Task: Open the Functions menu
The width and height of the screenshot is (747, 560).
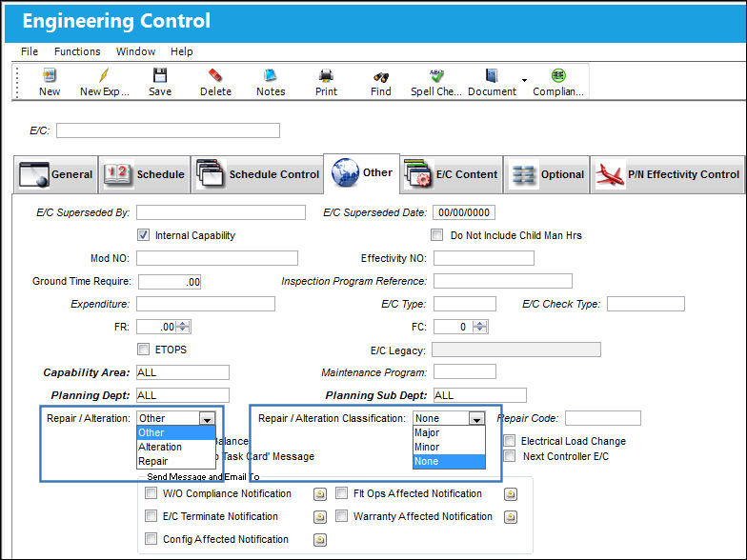Action: [77, 51]
